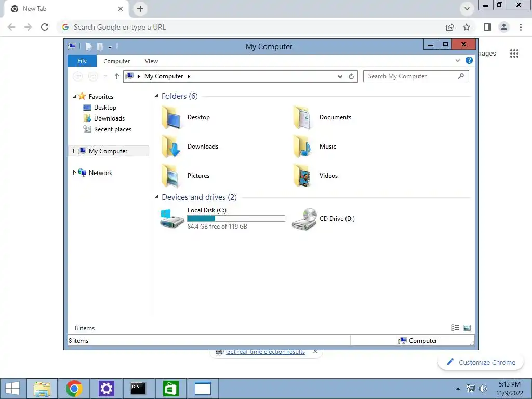Expand the Network tree node
The height and width of the screenshot is (399, 532).
pos(74,172)
